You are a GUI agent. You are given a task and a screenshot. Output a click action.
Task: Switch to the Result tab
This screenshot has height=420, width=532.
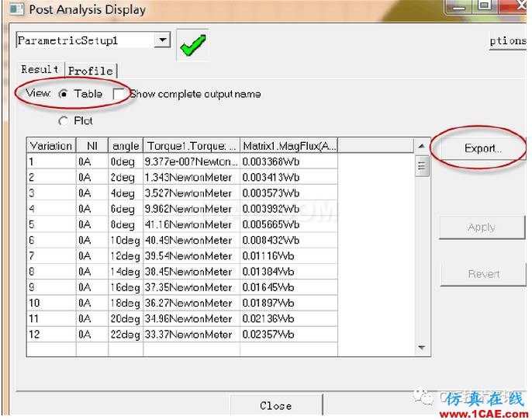coord(40,70)
